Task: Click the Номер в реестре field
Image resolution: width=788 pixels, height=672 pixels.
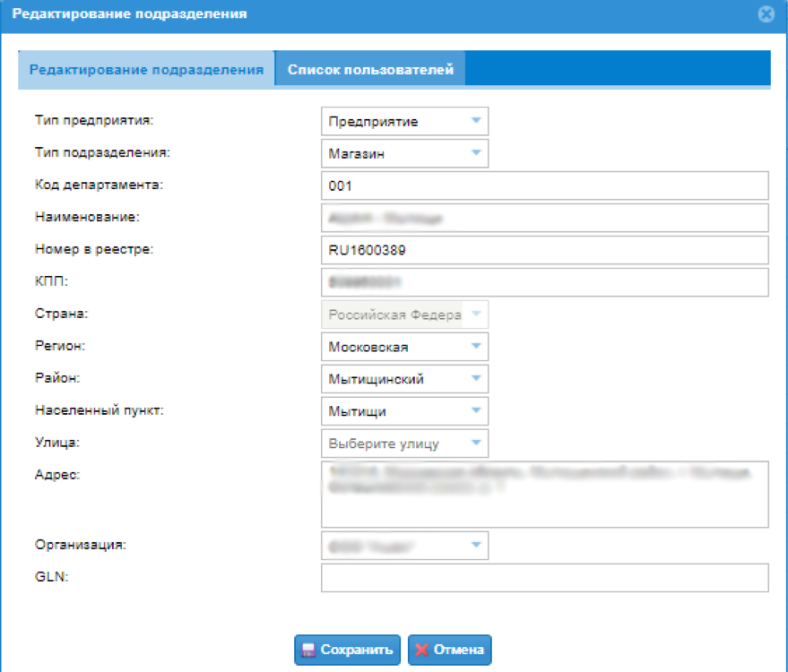Action: point(544,250)
